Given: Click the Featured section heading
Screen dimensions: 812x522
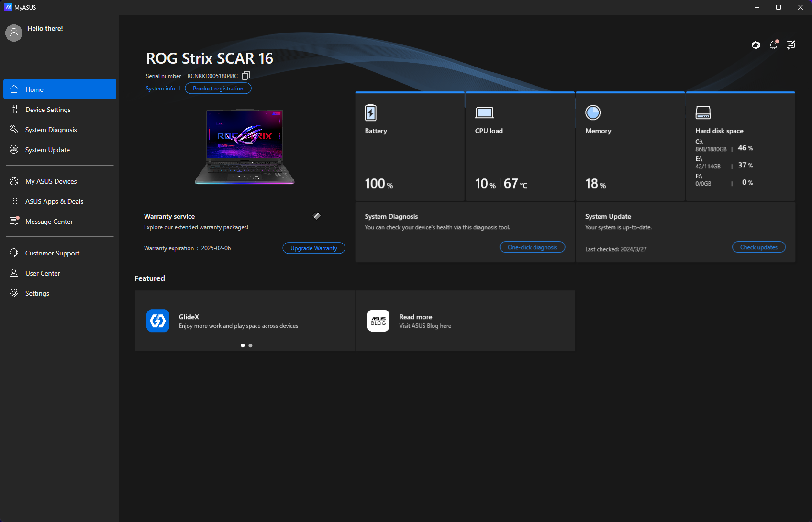Looking at the screenshot, I should pos(150,278).
